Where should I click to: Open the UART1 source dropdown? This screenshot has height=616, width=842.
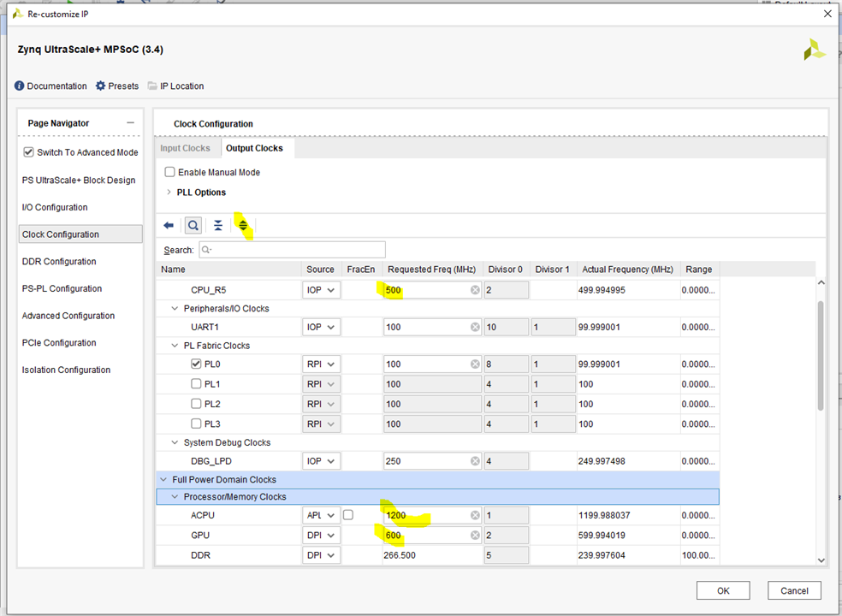322,327
